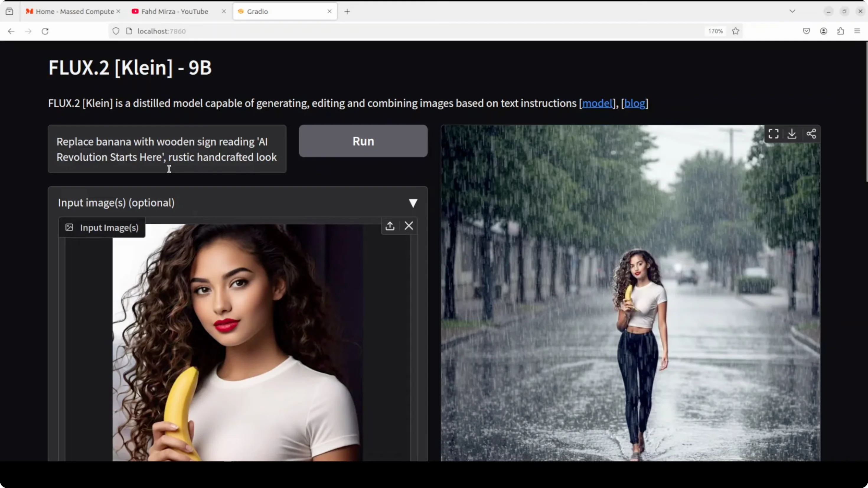This screenshot has width=868, height=488.
Task: Remove the input image with X icon
Action: (409, 226)
